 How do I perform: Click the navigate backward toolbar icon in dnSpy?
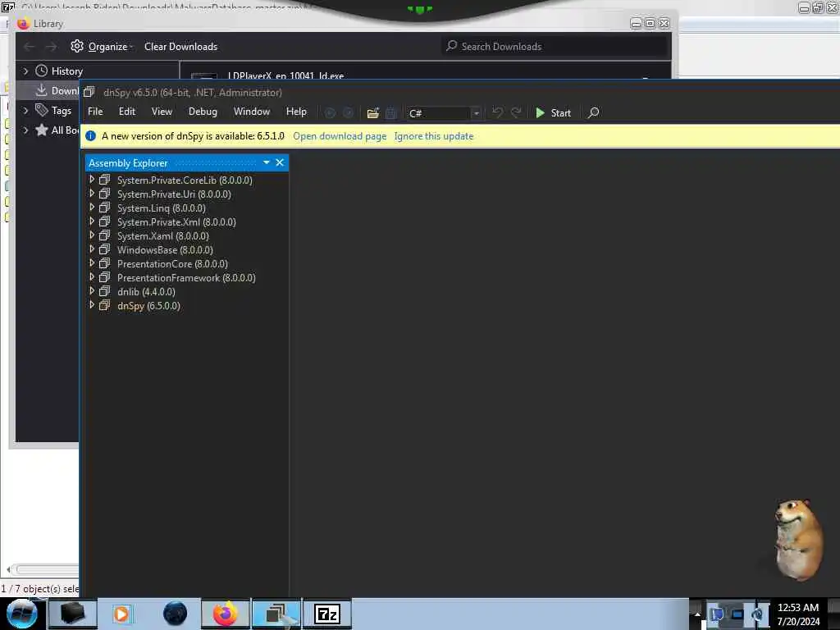pyautogui.click(x=330, y=113)
